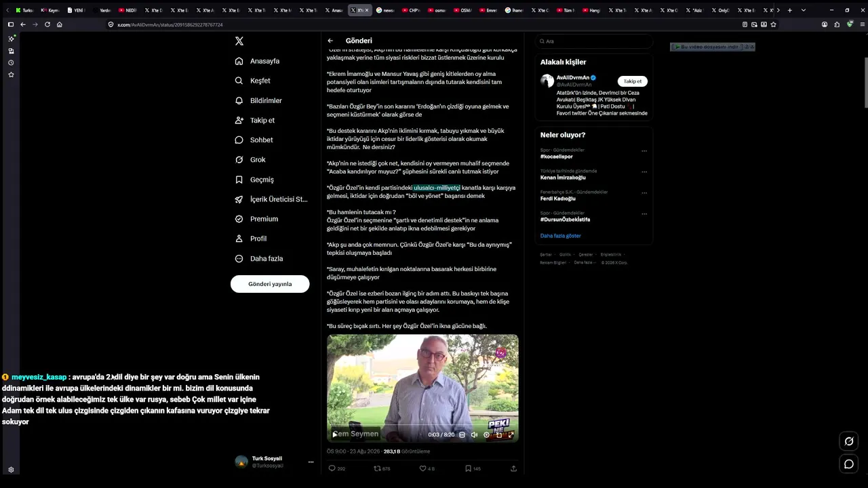Open AvAliDvrmAn profile avatar
Viewport: 868px width, 488px height.
(x=547, y=81)
